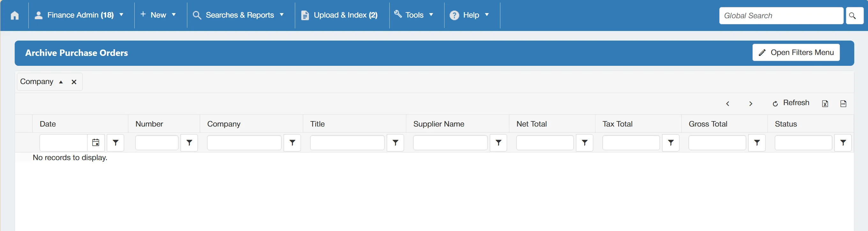
Task: Click the Number filter text box
Action: click(x=157, y=142)
